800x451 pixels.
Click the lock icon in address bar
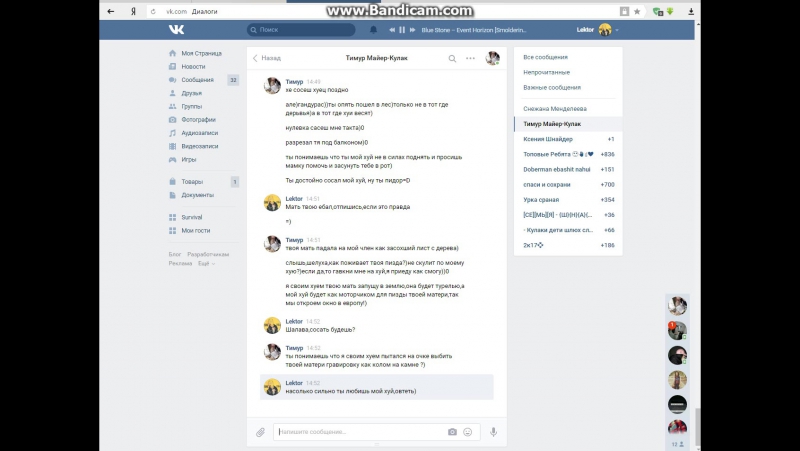[624, 11]
